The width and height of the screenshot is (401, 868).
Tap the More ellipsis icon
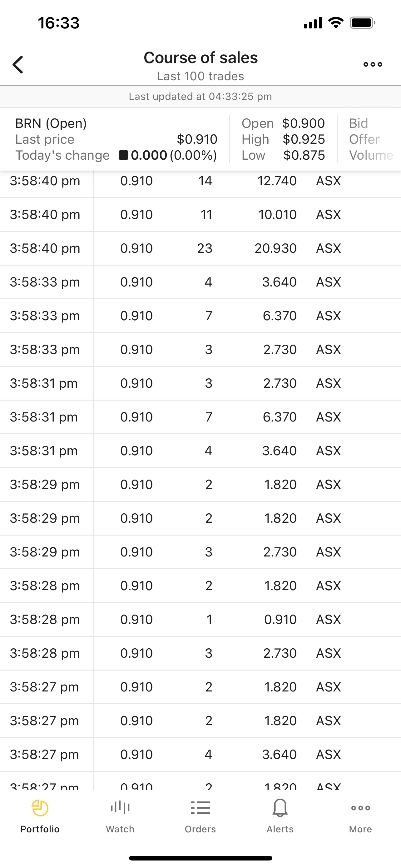coord(360,808)
